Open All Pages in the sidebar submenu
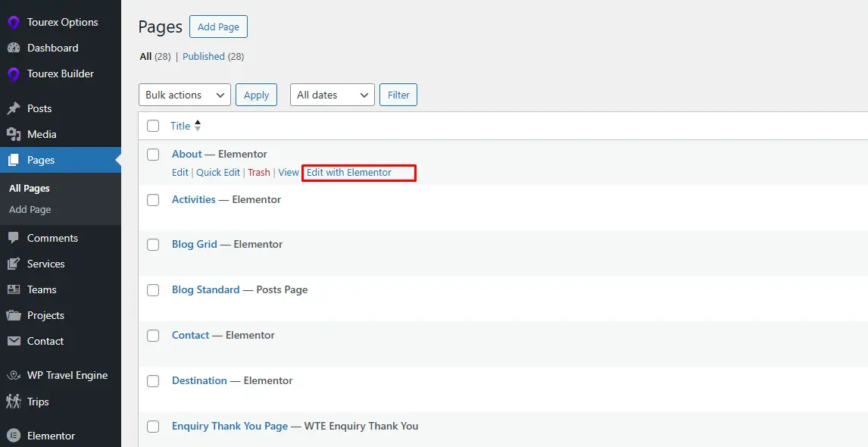868x447 pixels. (30, 189)
